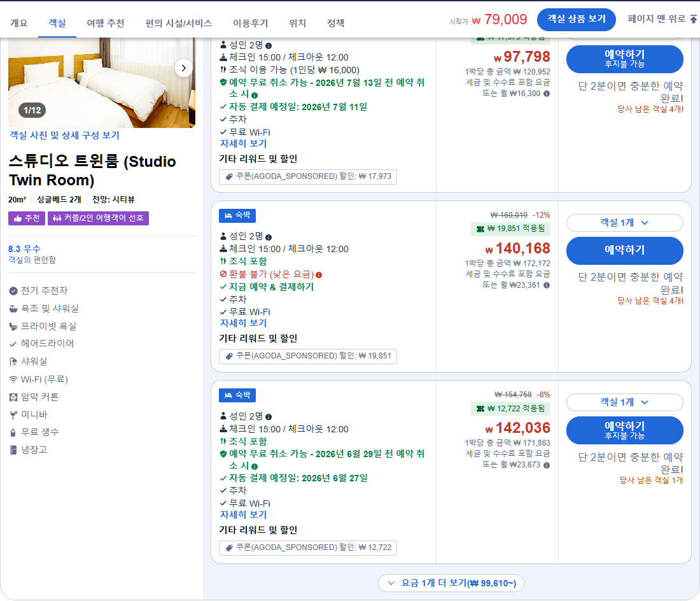Click the 프라이빗 욕실 icon
Screen dimensions: 700x601
13,327
